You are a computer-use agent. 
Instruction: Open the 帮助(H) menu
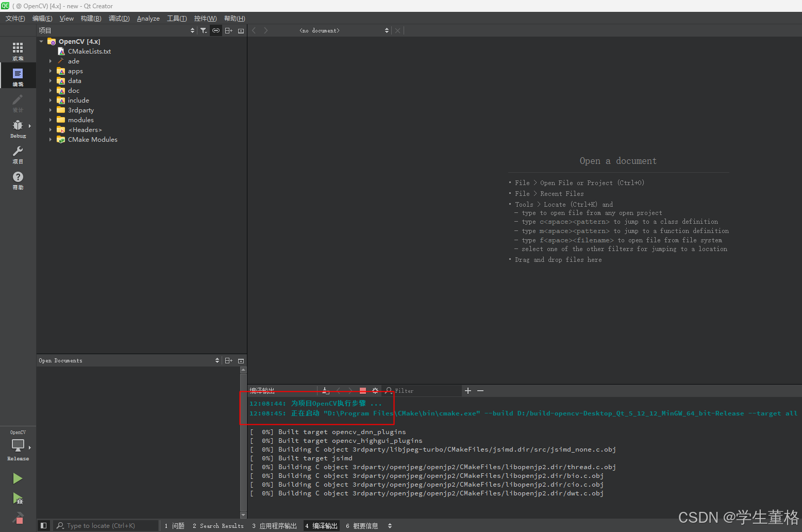point(235,19)
